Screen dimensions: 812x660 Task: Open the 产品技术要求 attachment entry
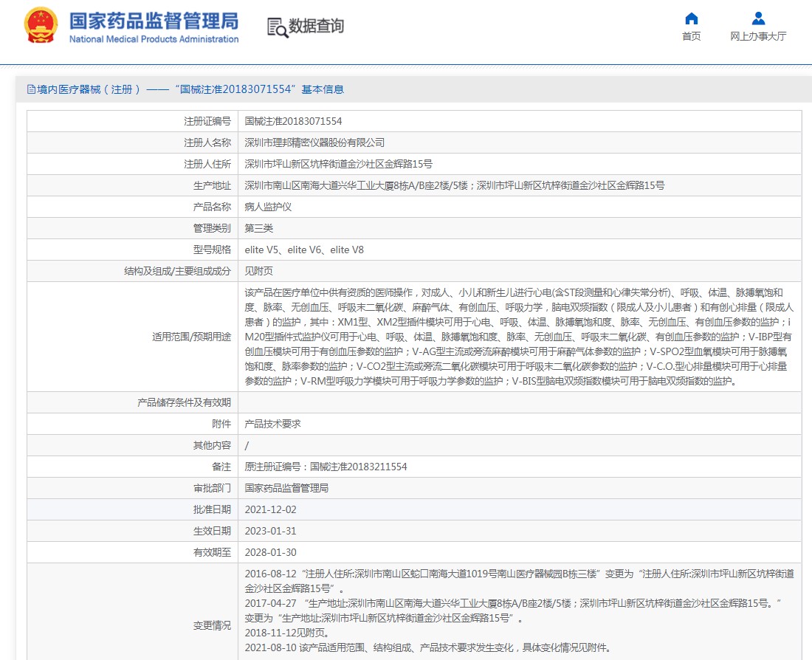coord(272,424)
